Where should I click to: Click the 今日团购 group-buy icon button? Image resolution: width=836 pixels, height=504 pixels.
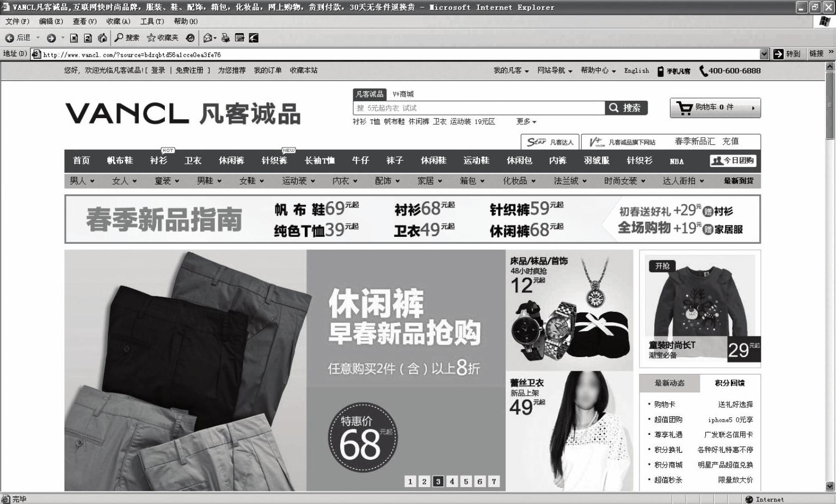pos(733,161)
